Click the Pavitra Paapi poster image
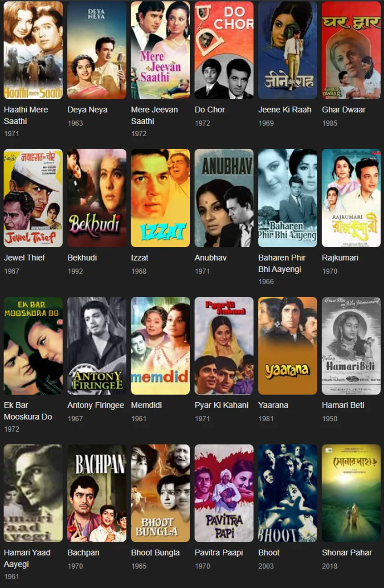 click(224, 493)
